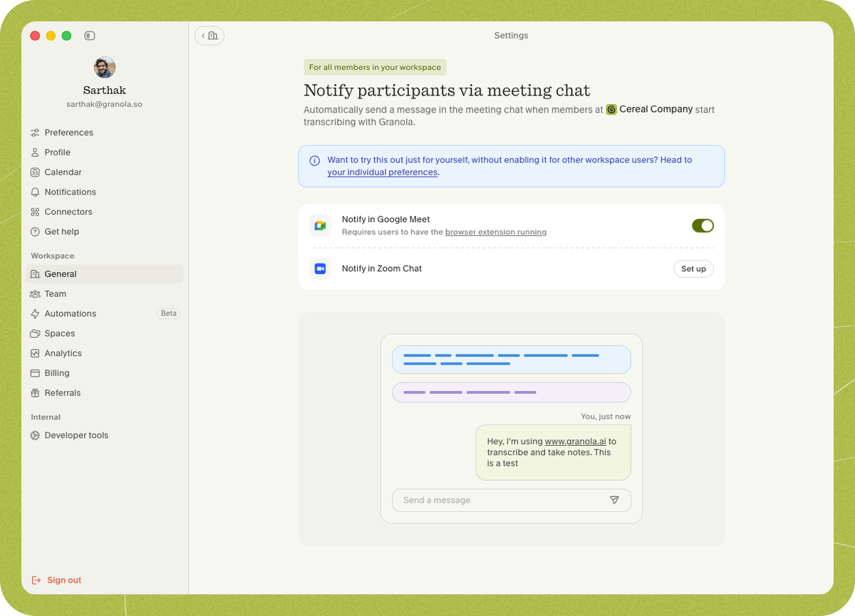Viewport: 855px width, 616px height.
Task: Click the send message arrow icon
Action: [614, 501]
